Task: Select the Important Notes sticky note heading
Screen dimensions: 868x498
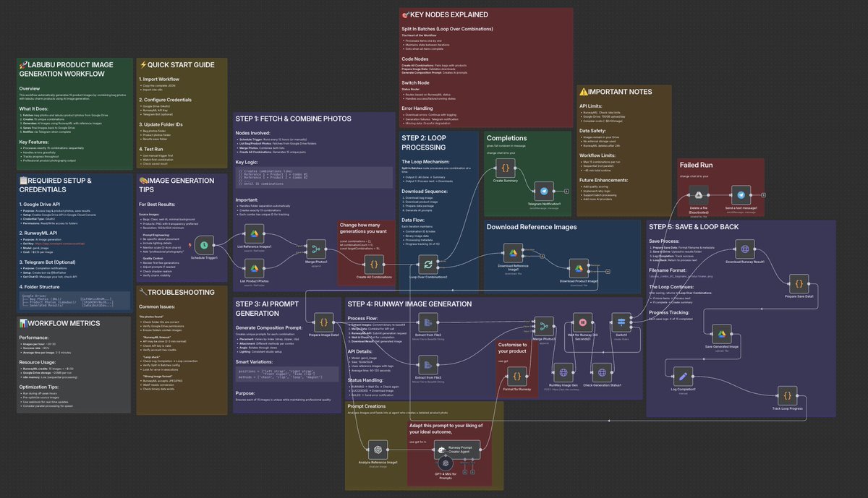Action: (616, 92)
